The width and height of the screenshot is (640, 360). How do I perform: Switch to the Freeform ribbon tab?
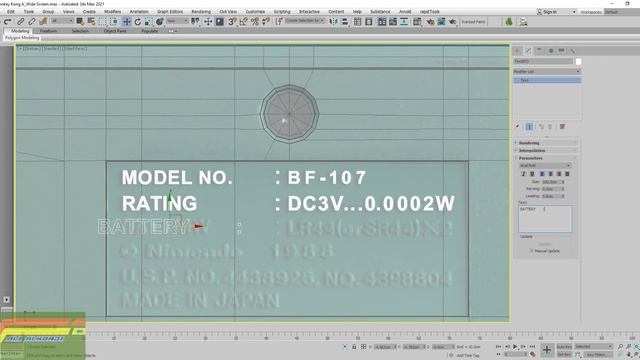pos(48,31)
